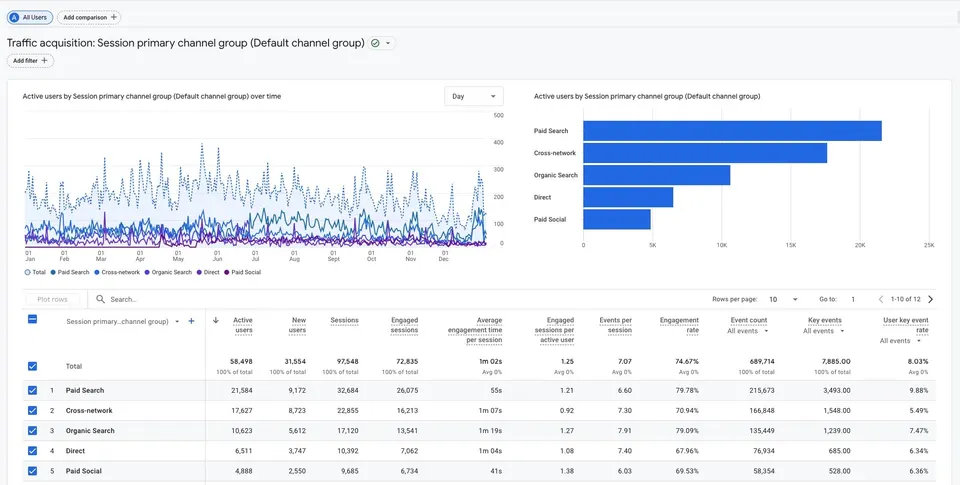Click Add comparison button
This screenshot has width=960, height=485.
(x=89, y=18)
